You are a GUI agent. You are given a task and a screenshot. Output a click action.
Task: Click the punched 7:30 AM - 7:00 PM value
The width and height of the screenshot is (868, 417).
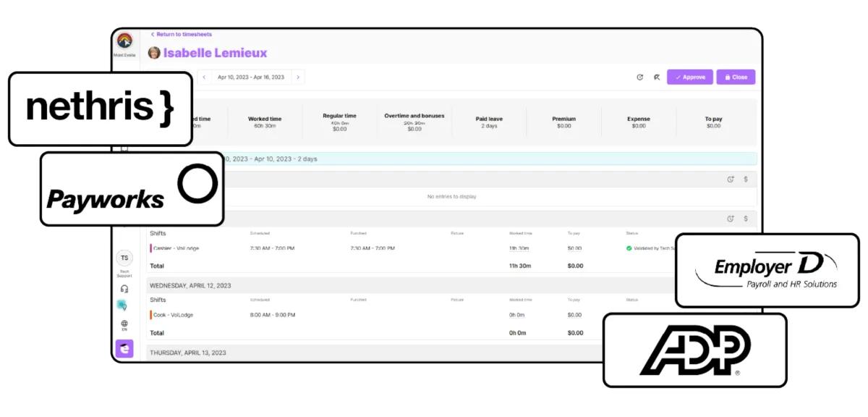pos(373,248)
